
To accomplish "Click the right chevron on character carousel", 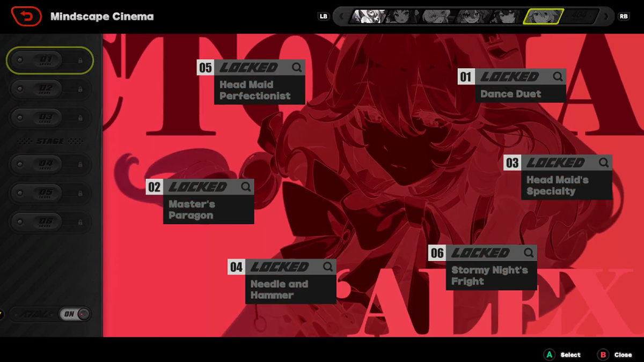I will (605, 17).
